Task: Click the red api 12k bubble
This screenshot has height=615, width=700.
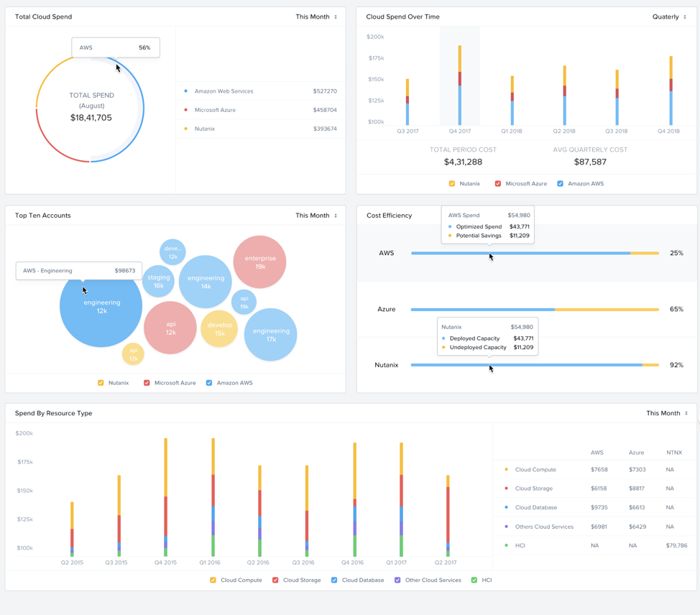Action: [170, 328]
